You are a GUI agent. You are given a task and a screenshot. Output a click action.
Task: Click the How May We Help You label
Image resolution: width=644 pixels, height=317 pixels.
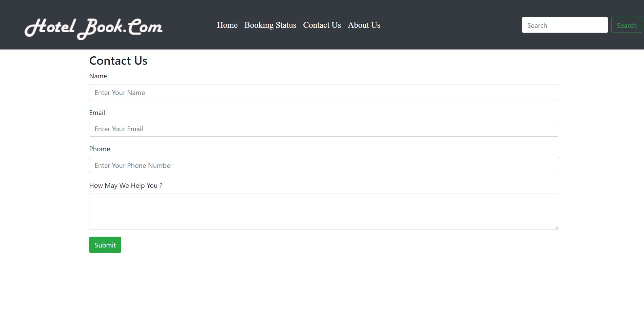(x=126, y=185)
